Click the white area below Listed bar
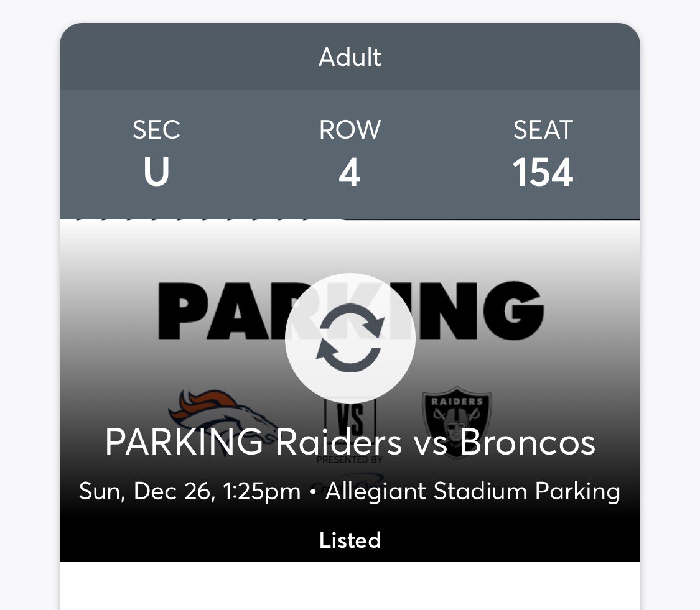 point(350,586)
